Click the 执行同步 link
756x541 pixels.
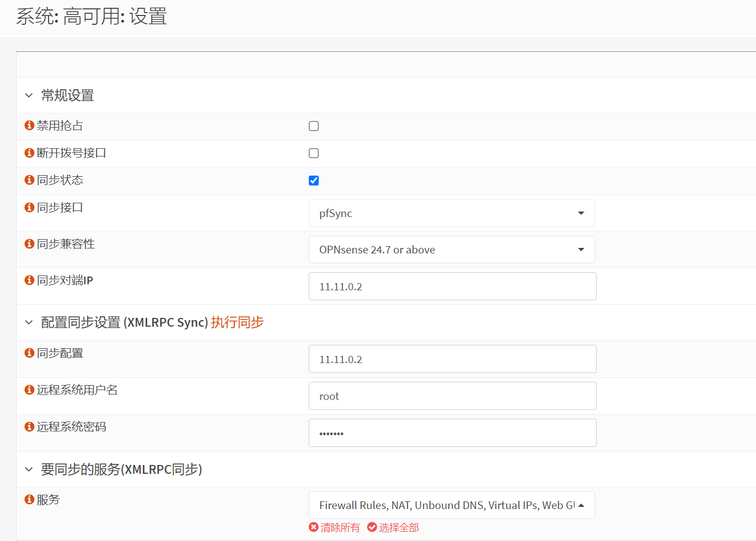(x=237, y=322)
